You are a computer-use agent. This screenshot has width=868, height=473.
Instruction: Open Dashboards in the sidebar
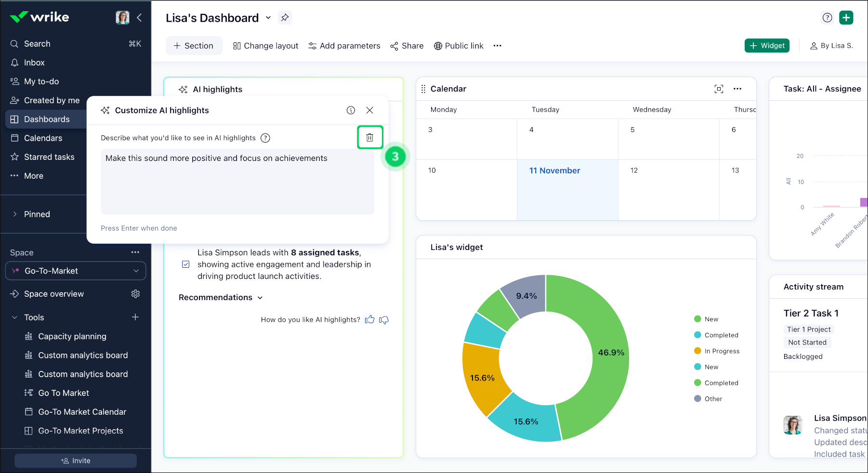point(47,119)
